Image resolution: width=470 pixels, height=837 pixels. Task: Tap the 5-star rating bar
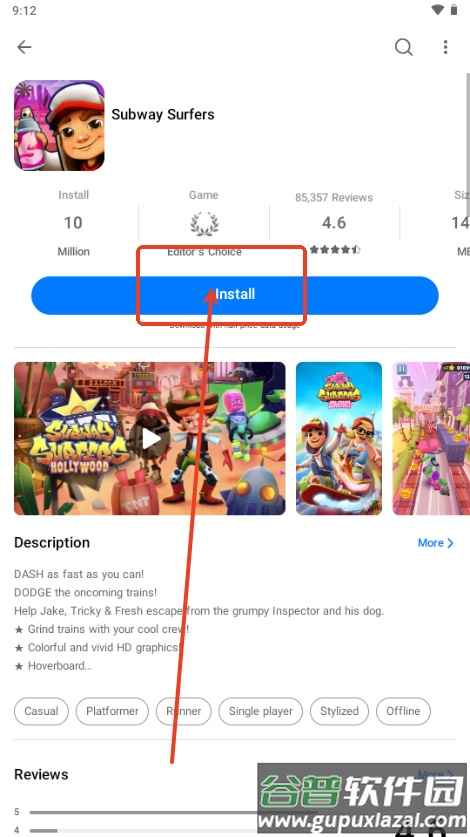click(144, 812)
